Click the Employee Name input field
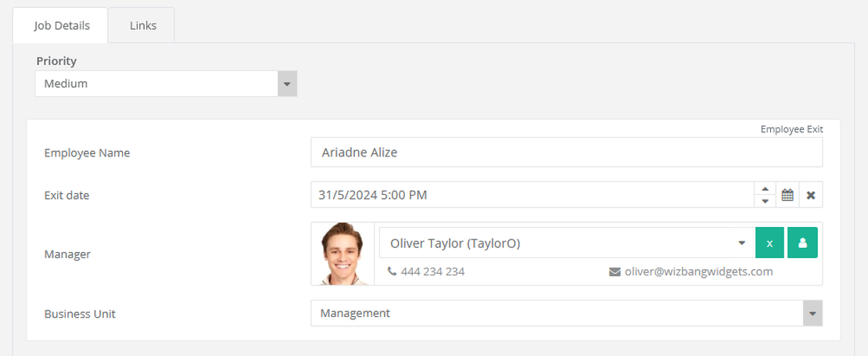Screen dimensions: 868x356 pos(566,153)
